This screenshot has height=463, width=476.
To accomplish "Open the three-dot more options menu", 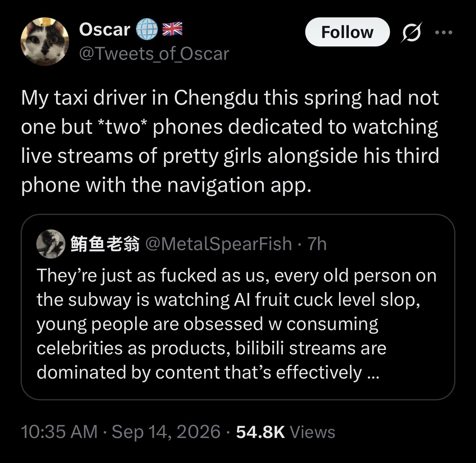I will (444, 32).
